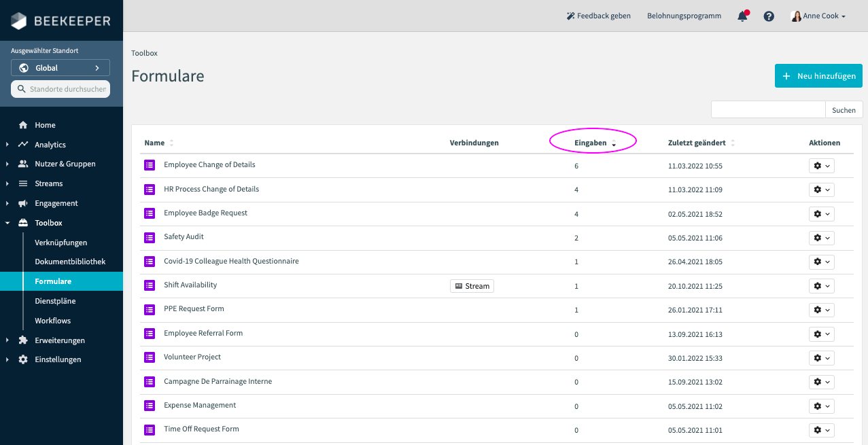
Task: Expand the Erweiterungen section arrow
Action: pyautogui.click(x=7, y=340)
